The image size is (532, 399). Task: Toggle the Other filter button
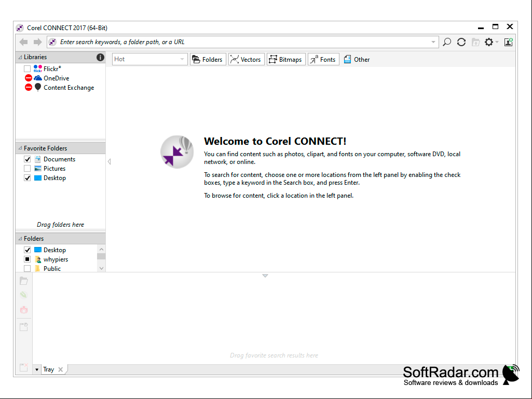point(357,59)
